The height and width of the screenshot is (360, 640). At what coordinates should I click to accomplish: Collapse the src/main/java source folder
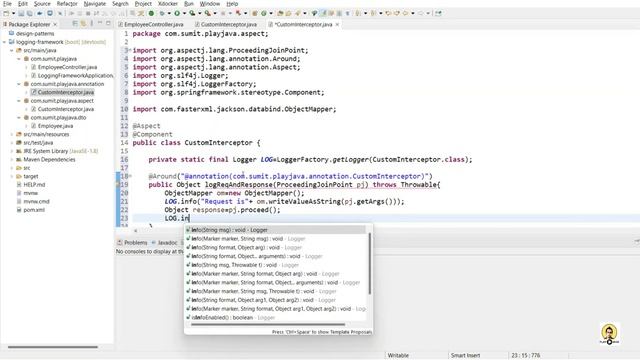[12, 50]
